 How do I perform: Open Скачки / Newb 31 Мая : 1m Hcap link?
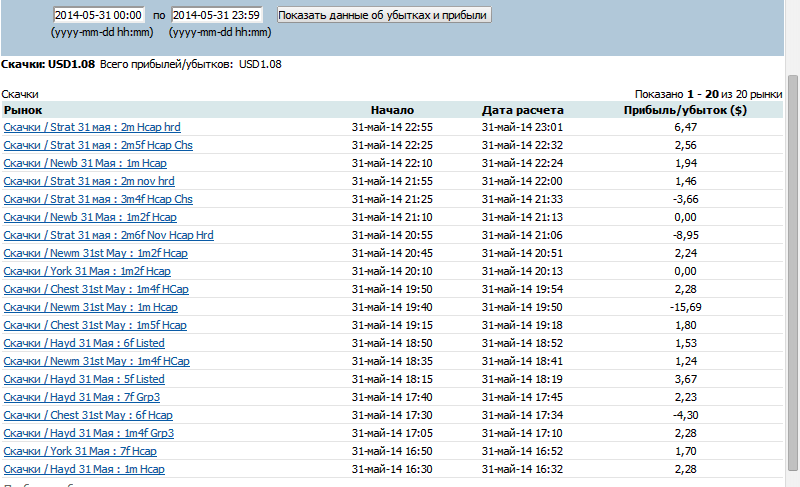(x=85, y=163)
